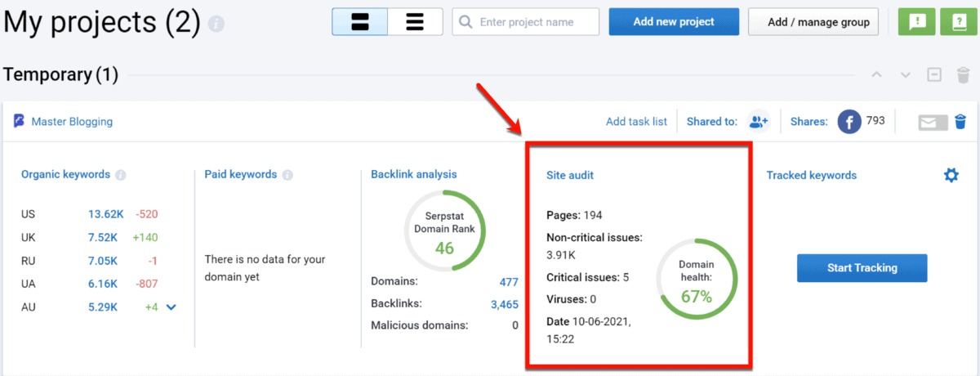Click the Backlinks count 3,465
This screenshot has width=980, height=376.
tap(505, 305)
